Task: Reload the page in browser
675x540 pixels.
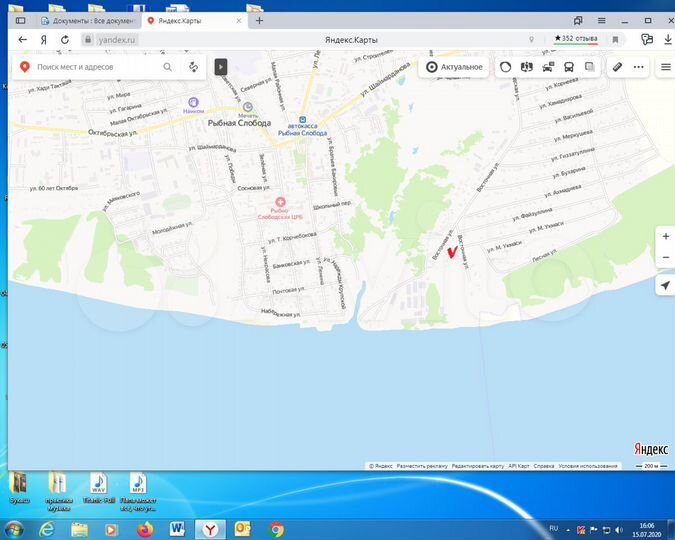Action: pyautogui.click(x=64, y=39)
